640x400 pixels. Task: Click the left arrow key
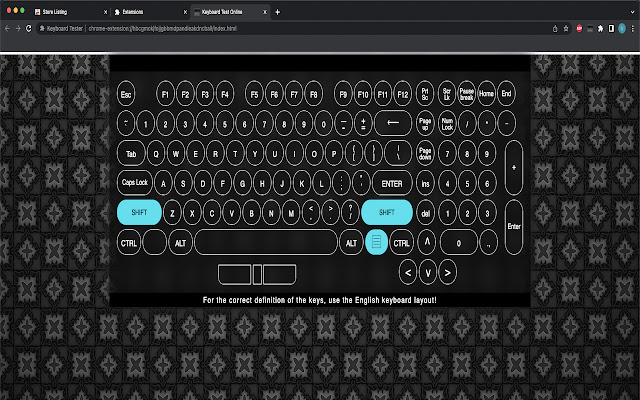pyautogui.click(x=408, y=272)
